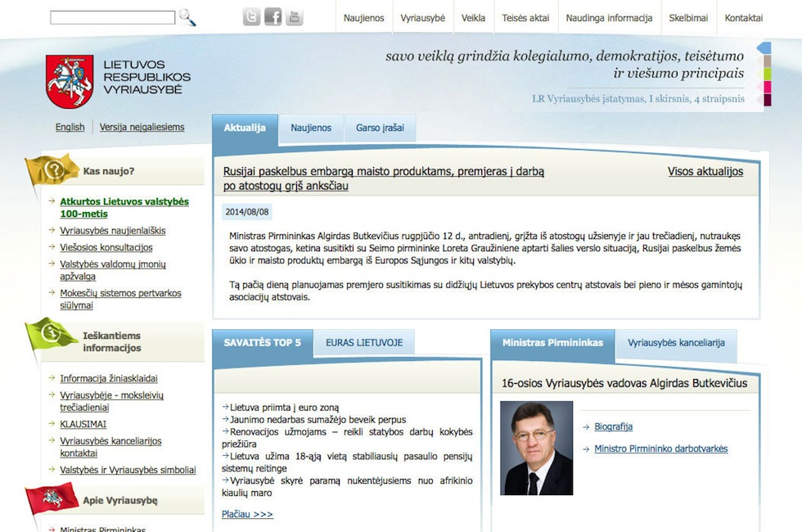Click the Renovacijos užmojams list item
Viewport: 802px width, 532px height.
(x=347, y=438)
